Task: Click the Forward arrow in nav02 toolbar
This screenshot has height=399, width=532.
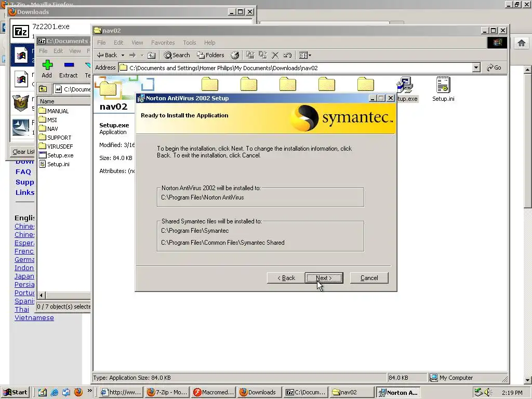Action: click(x=132, y=55)
